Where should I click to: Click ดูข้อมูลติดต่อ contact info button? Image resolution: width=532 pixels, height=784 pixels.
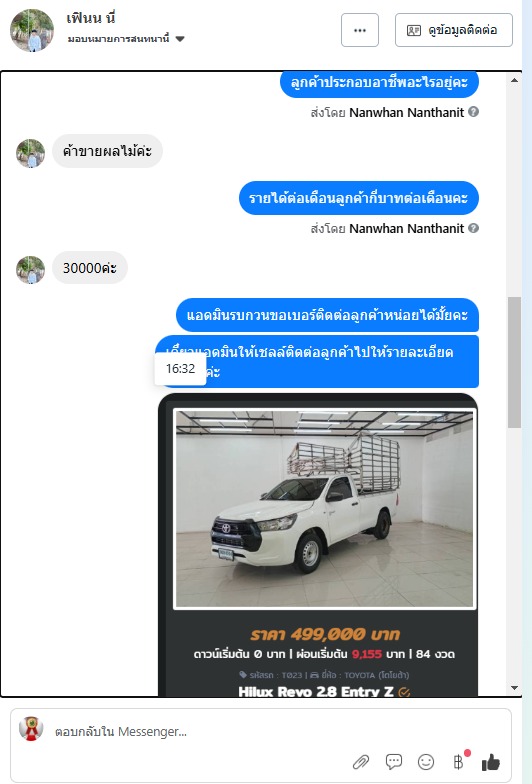point(454,30)
